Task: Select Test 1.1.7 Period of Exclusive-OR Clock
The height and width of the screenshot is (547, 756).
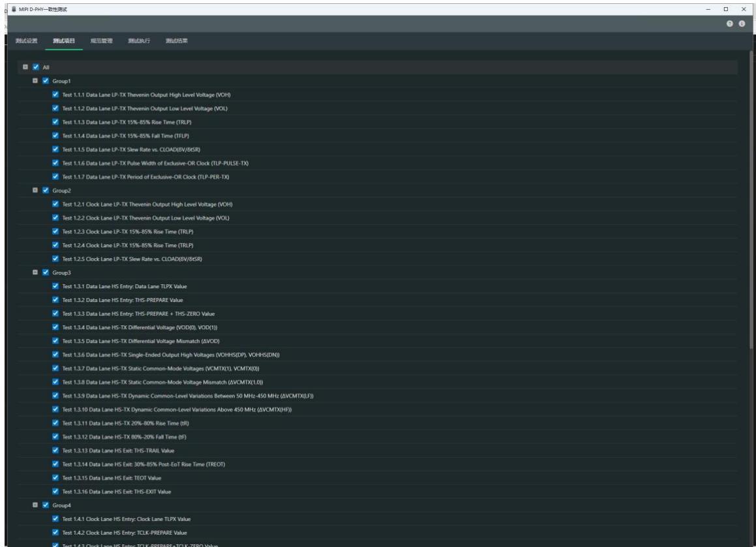Action: (x=145, y=177)
